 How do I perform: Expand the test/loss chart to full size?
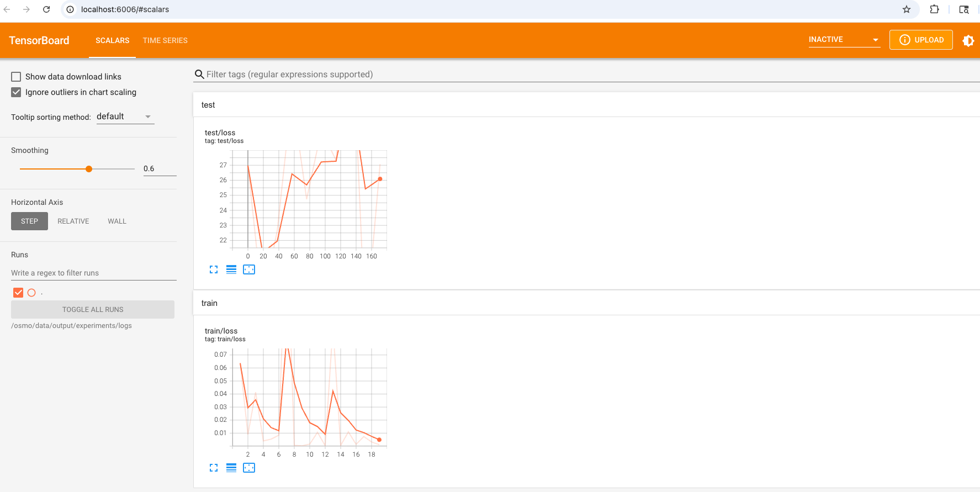(x=214, y=269)
